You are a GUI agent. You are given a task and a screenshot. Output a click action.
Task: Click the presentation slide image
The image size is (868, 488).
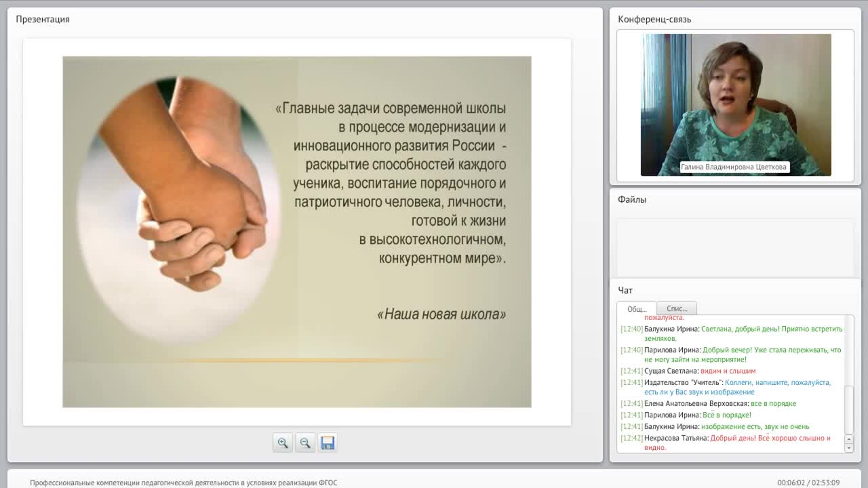click(x=297, y=232)
